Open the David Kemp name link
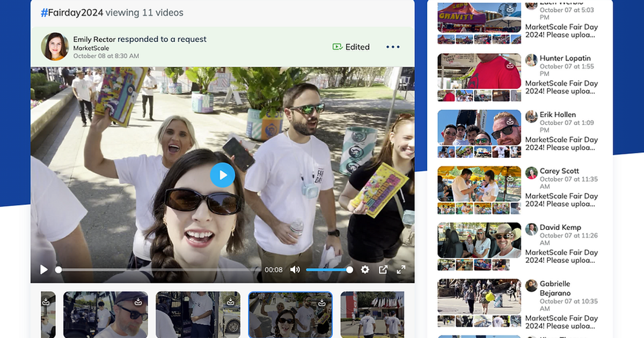Image resolution: width=644 pixels, height=338 pixels. click(x=560, y=227)
